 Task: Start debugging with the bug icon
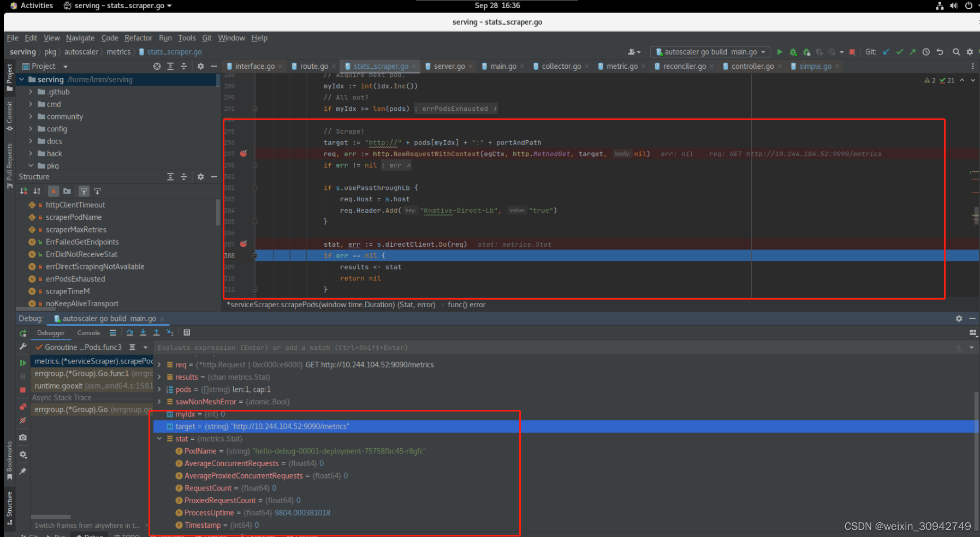793,52
